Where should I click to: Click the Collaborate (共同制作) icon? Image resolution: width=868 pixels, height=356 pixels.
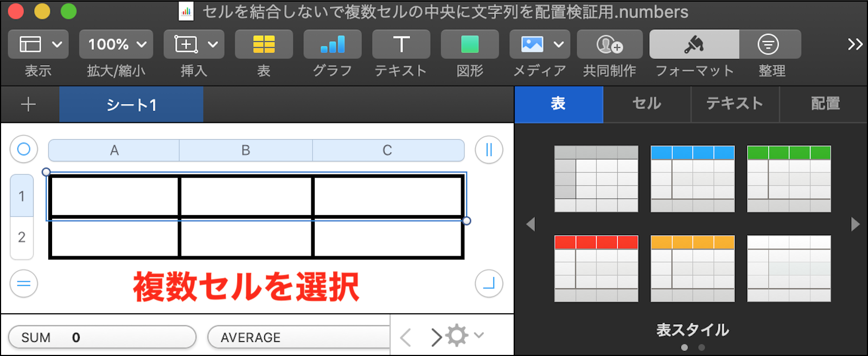609,44
